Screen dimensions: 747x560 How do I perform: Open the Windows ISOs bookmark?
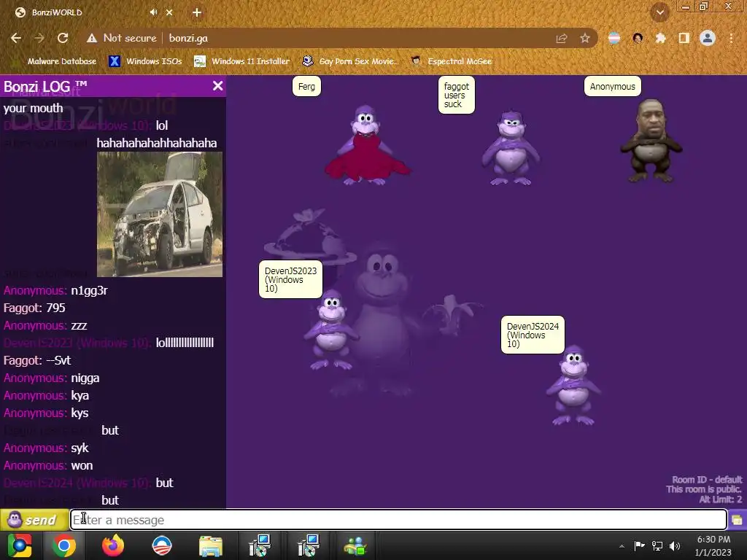click(x=146, y=61)
